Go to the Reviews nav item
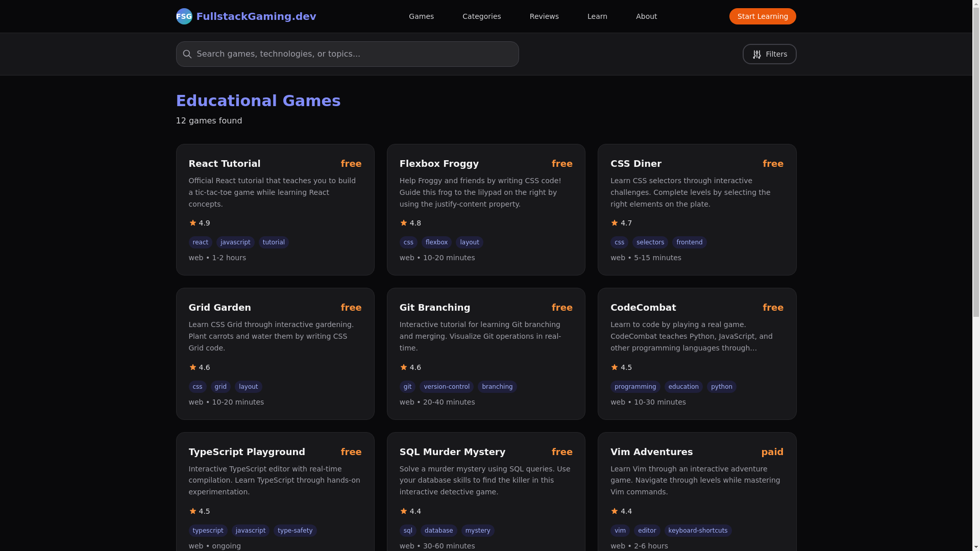Screen dimensions: 980x551 pyautogui.click(x=544, y=16)
